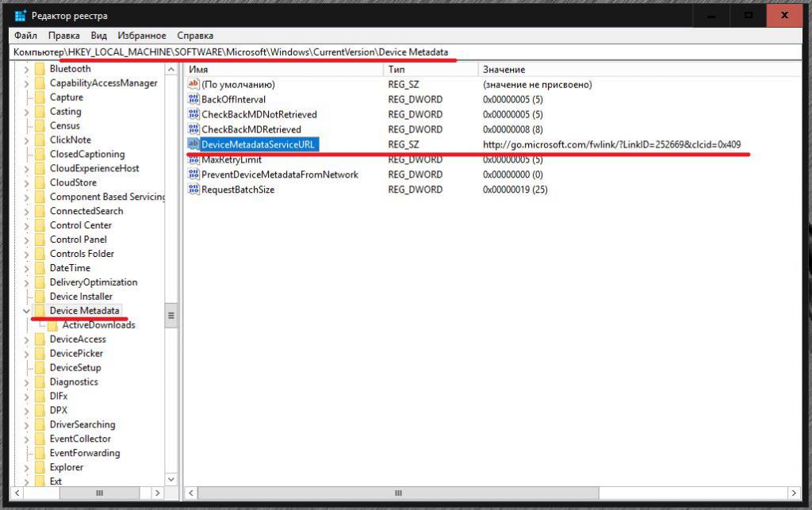812x510 pixels.
Task: Select the DWORD icon of MaxRetryLimit
Action: [193, 159]
